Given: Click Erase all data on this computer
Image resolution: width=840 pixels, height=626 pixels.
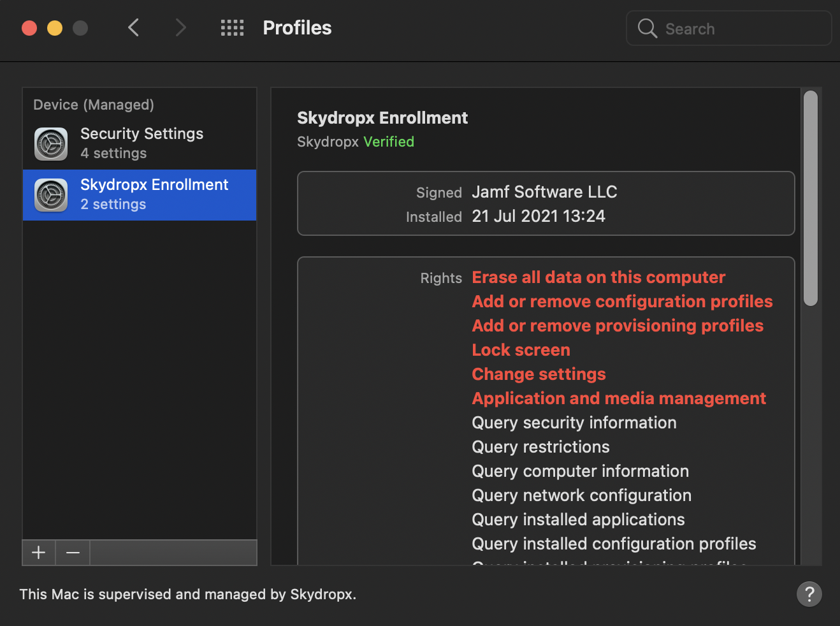Looking at the screenshot, I should pos(598,277).
